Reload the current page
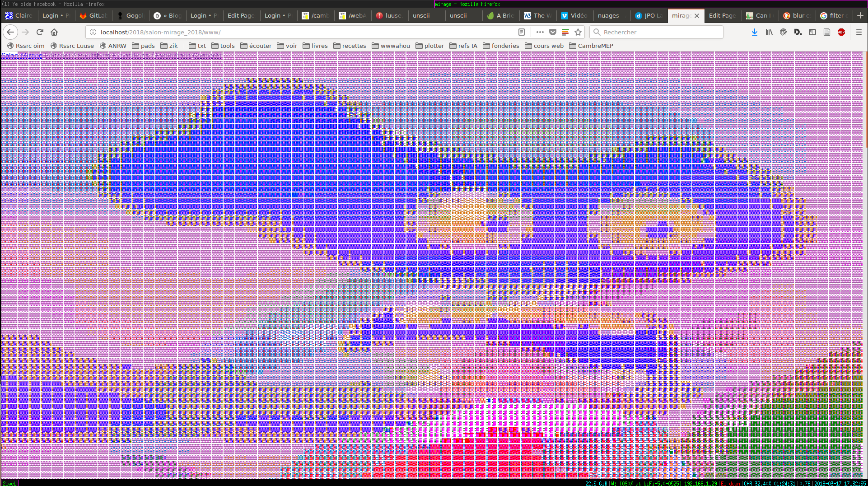 40,32
